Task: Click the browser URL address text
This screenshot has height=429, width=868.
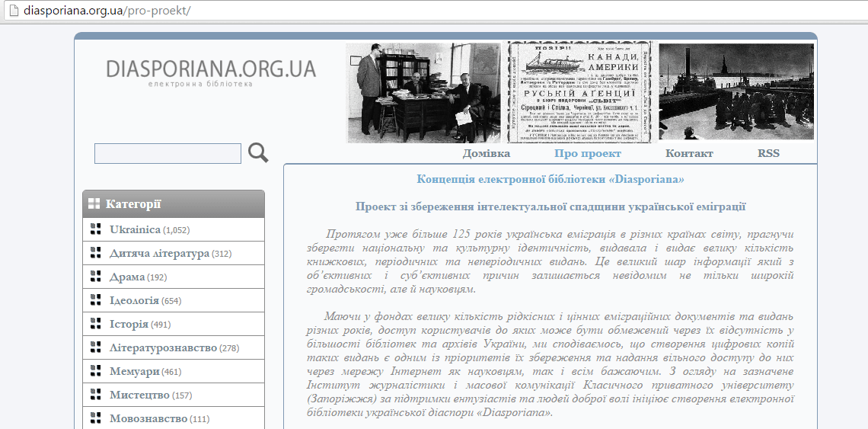Action: [107, 11]
